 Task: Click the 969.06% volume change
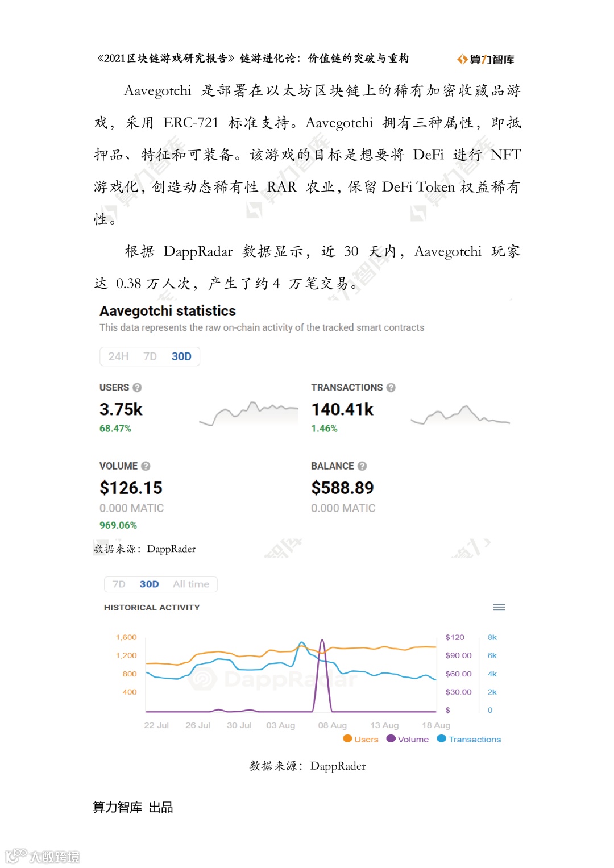coord(118,525)
